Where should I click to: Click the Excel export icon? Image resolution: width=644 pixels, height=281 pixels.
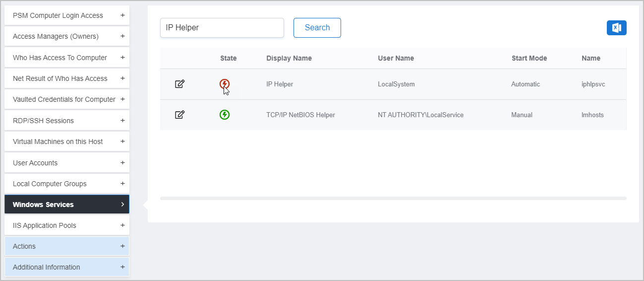point(616,28)
